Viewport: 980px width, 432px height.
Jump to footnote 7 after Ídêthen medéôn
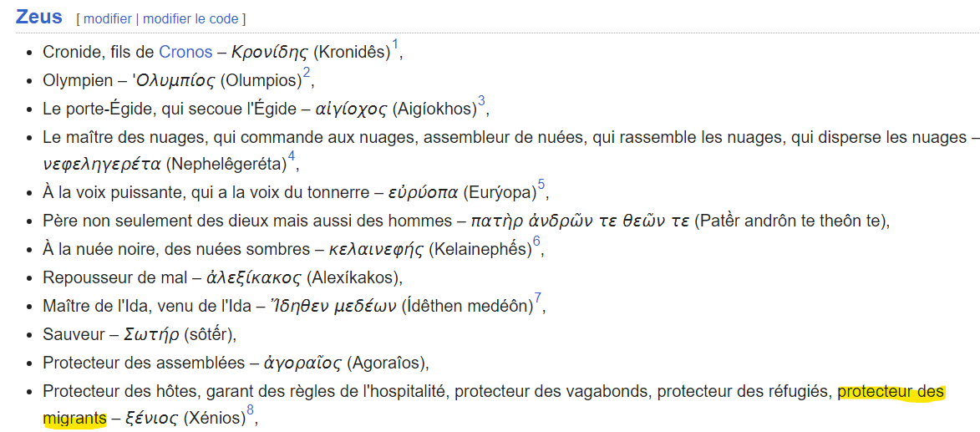click(537, 298)
